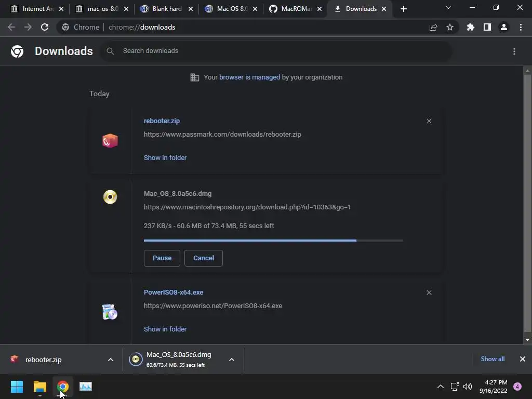Open the Chrome profile icon
Screen dimensions: 532x399
[x=504, y=27]
